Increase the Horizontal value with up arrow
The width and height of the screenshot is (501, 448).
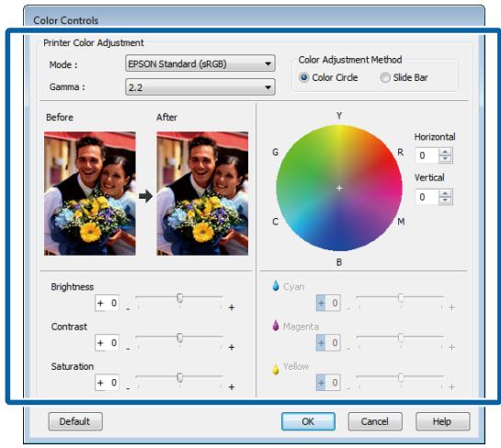click(445, 152)
